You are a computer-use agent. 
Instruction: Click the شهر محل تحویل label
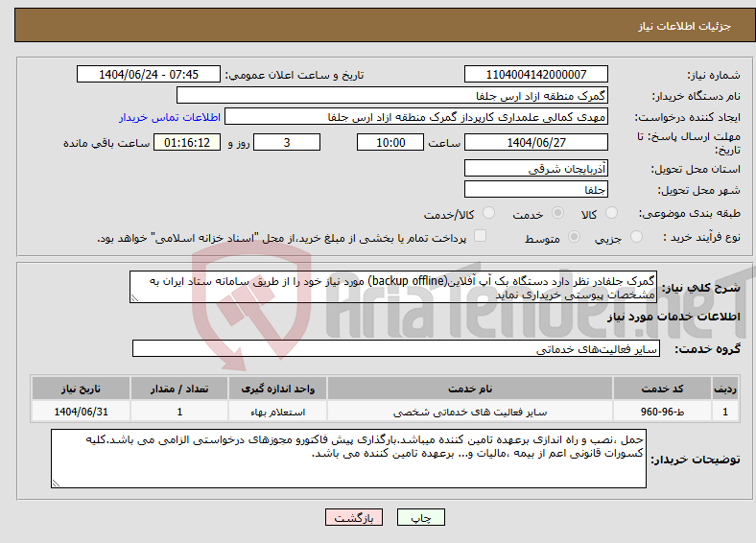699,191
